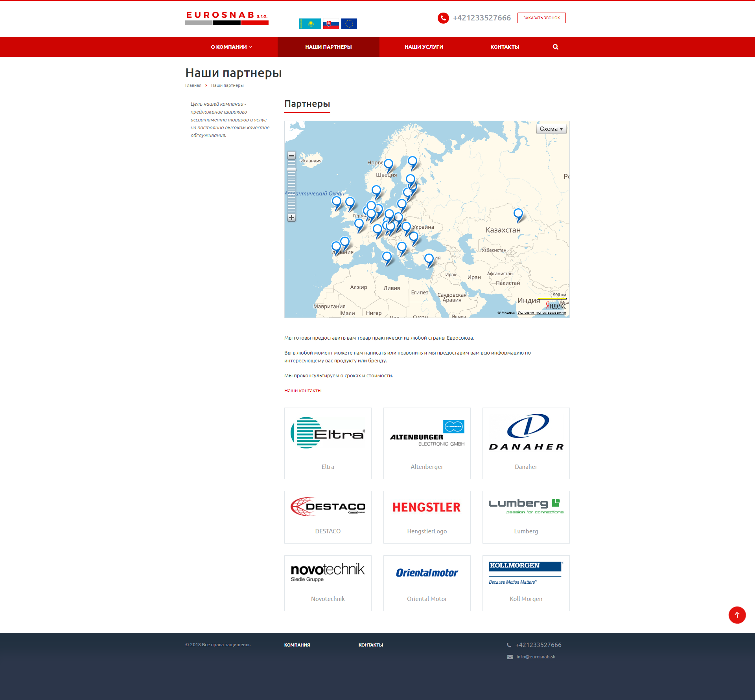
Task: Open the Lumberg partner logo
Action: click(526, 506)
